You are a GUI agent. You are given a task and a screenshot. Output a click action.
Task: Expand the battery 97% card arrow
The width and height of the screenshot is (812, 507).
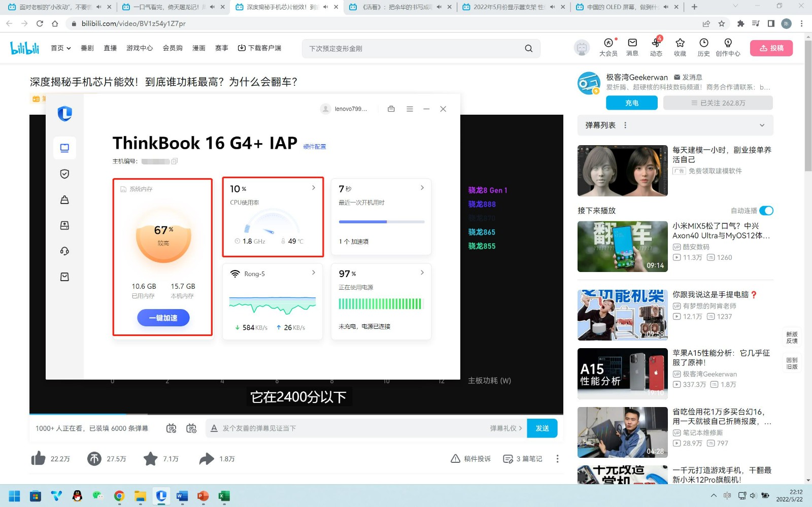pyautogui.click(x=422, y=273)
